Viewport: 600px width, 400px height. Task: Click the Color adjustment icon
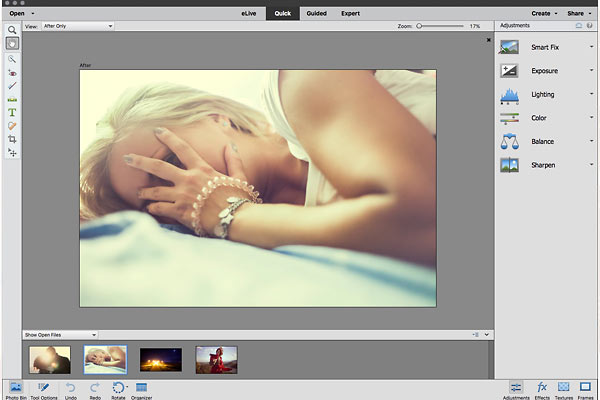(509, 118)
